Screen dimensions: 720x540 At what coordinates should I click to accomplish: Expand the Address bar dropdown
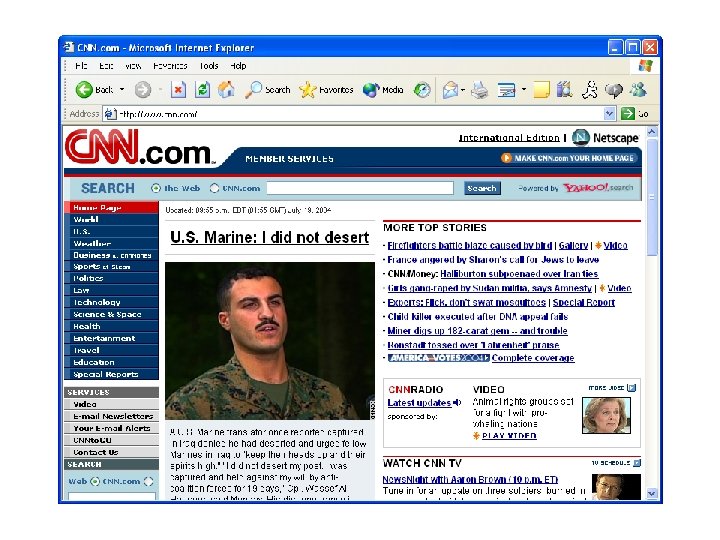pyautogui.click(x=609, y=113)
